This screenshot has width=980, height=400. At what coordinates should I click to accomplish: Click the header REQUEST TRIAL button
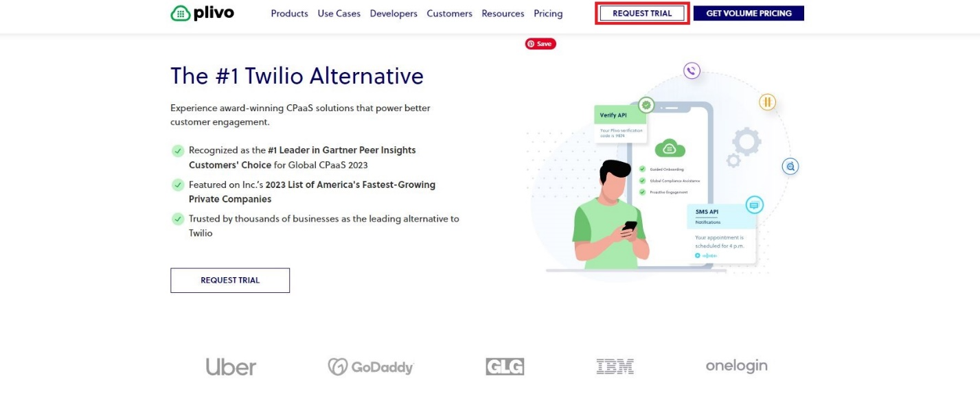point(642,13)
